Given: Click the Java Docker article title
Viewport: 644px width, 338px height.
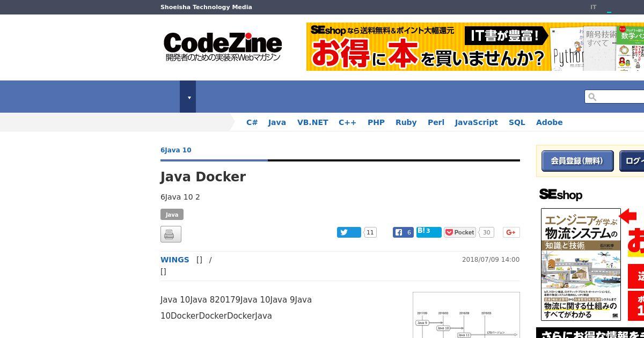Looking at the screenshot, I should [x=203, y=177].
